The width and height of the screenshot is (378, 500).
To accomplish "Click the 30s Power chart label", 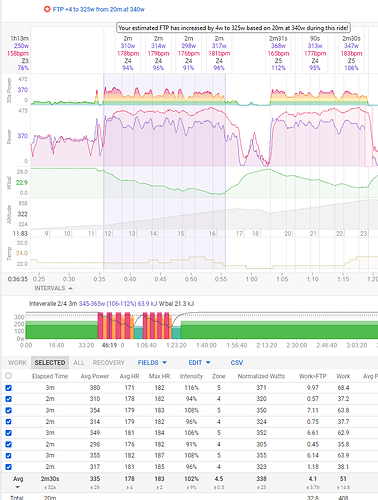I will pyautogui.click(x=9, y=90).
